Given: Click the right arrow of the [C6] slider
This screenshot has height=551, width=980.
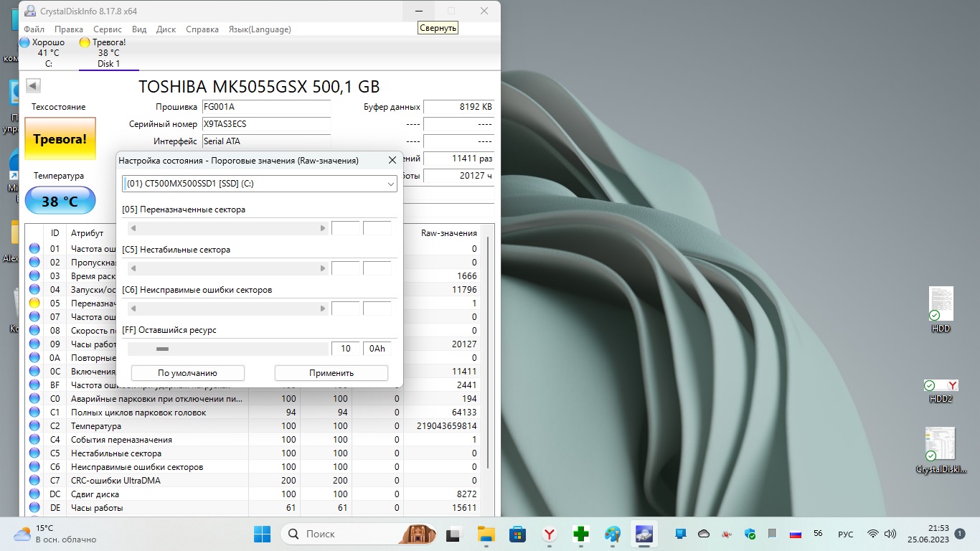Looking at the screenshot, I should coord(323,309).
